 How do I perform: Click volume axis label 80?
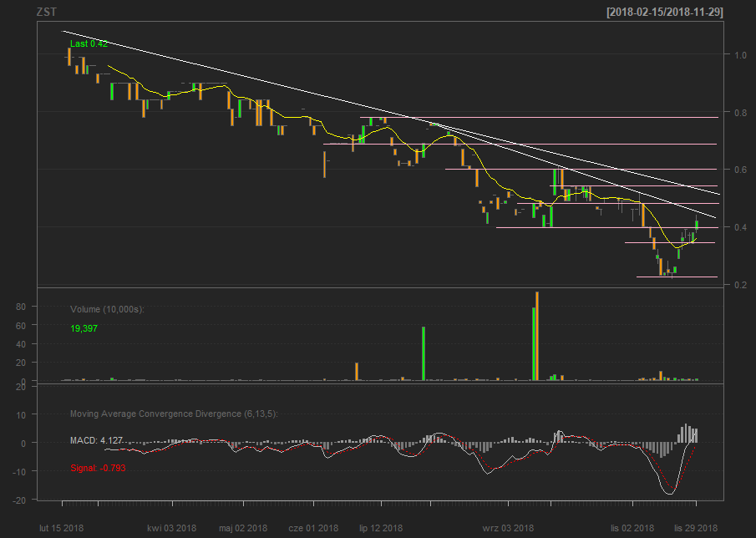[x=21, y=307]
